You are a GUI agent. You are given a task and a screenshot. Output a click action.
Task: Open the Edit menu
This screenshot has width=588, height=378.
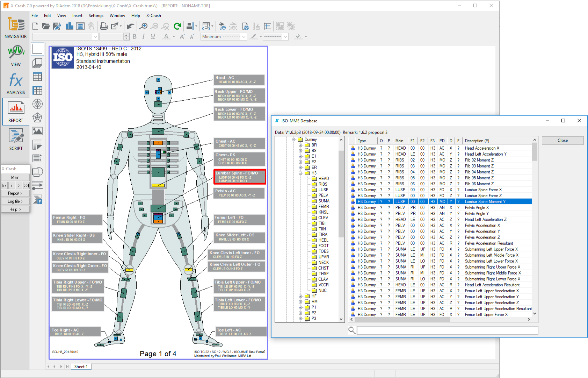(48, 16)
